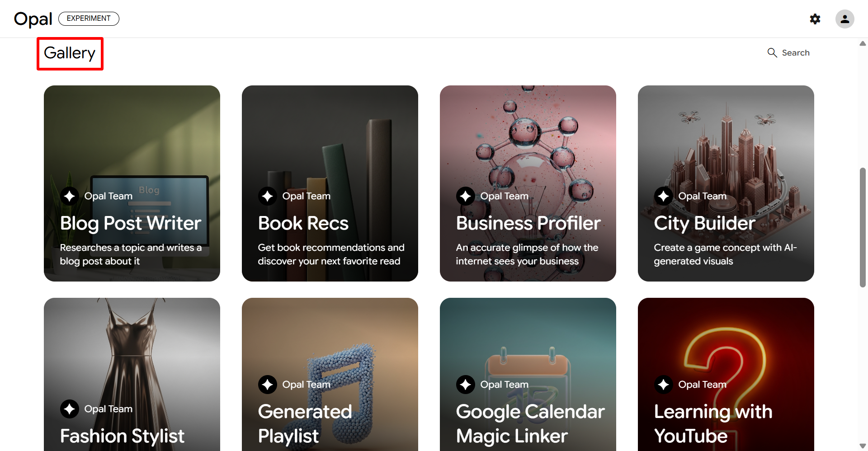Open the settings gear icon
The height and width of the screenshot is (451, 868).
[x=815, y=19]
